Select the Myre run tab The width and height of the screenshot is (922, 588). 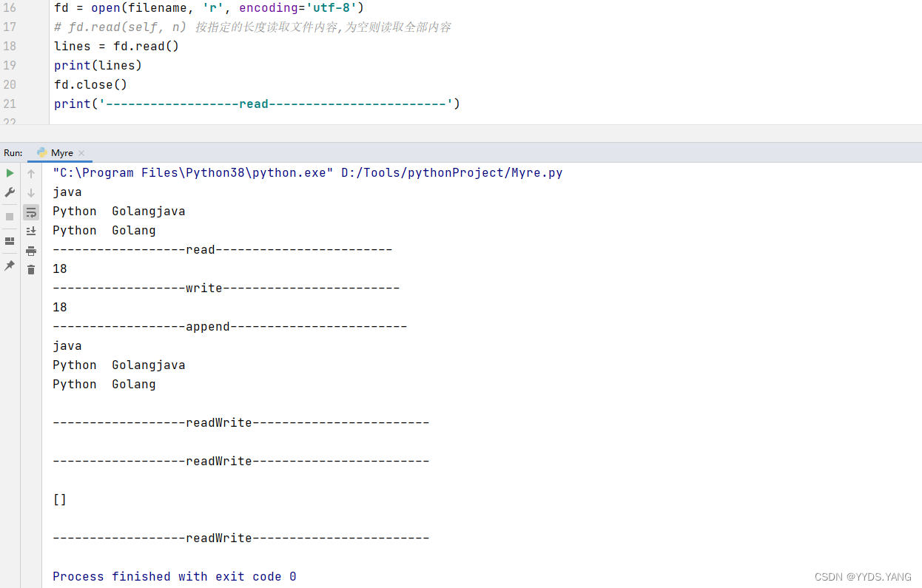point(61,153)
